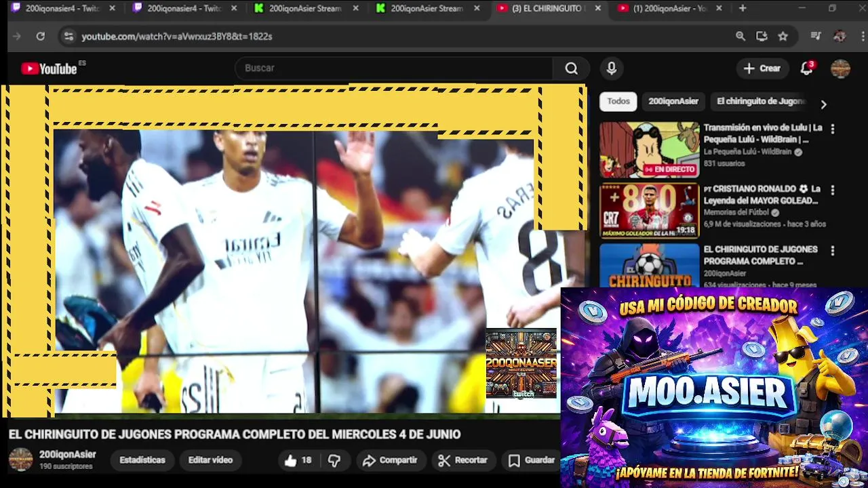The height and width of the screenshot is (488, 868).
Task: Open site information icon left of URL
Action: click(x=68, y=37)
